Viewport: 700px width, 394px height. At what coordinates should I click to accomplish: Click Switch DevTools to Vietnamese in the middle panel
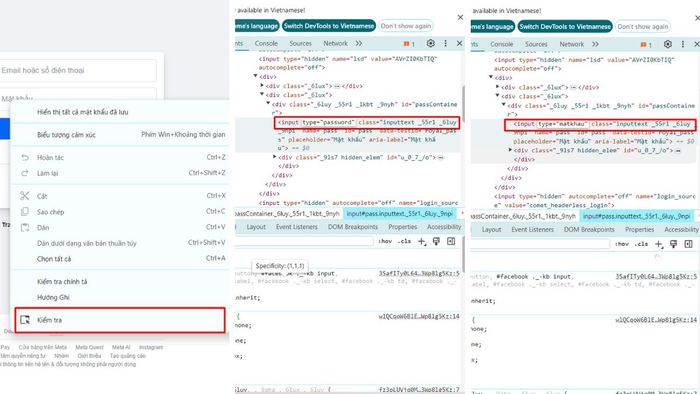coord(329,26)
